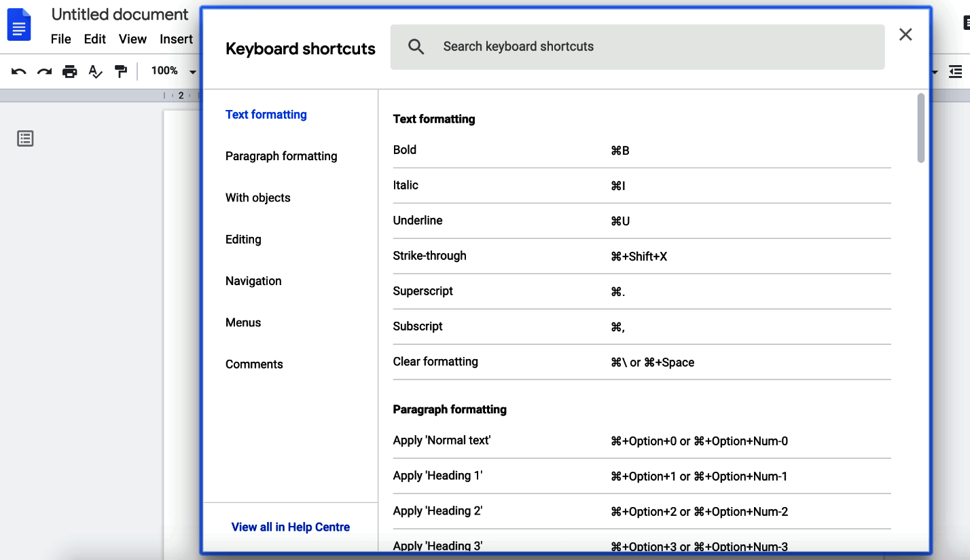Open the zoom level dropdown showing 100%
970x560 pixels.
[x=165, y=71]
